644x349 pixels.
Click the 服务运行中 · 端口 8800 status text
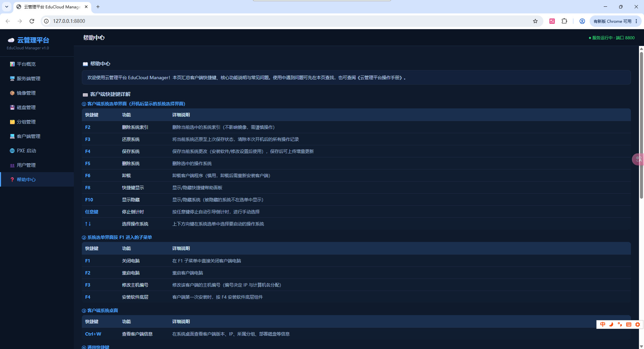click(612, 38)
